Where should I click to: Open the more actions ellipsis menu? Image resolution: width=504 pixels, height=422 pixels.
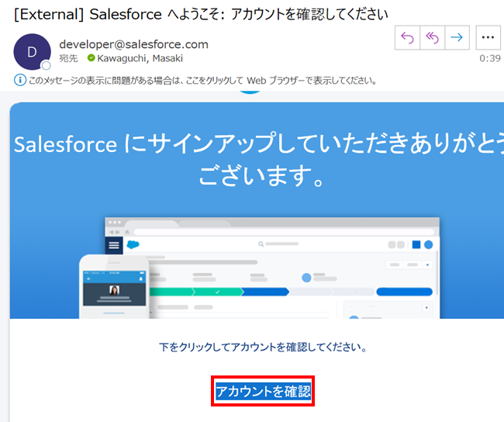pos(488,37)
